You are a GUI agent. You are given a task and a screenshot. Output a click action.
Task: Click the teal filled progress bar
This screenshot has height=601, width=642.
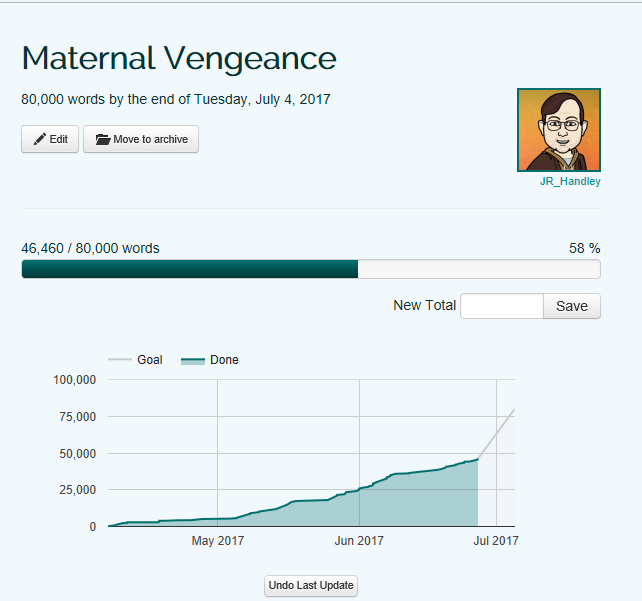[190, 269]
